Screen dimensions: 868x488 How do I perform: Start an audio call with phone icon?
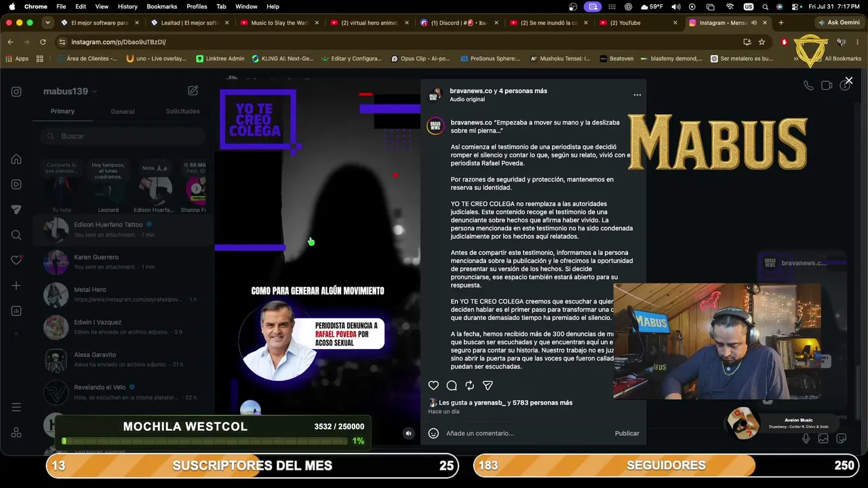tap(808, 85)
